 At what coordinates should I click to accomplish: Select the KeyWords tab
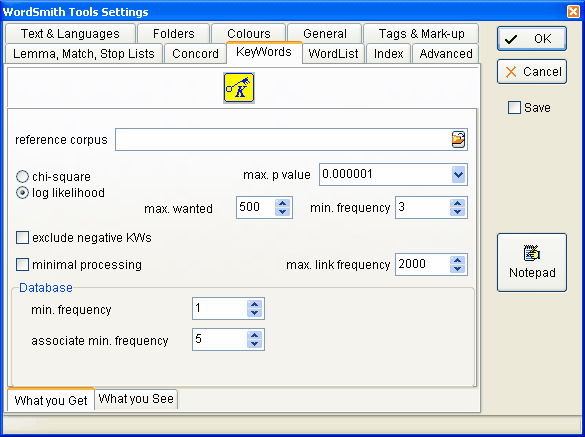(264, 52)
